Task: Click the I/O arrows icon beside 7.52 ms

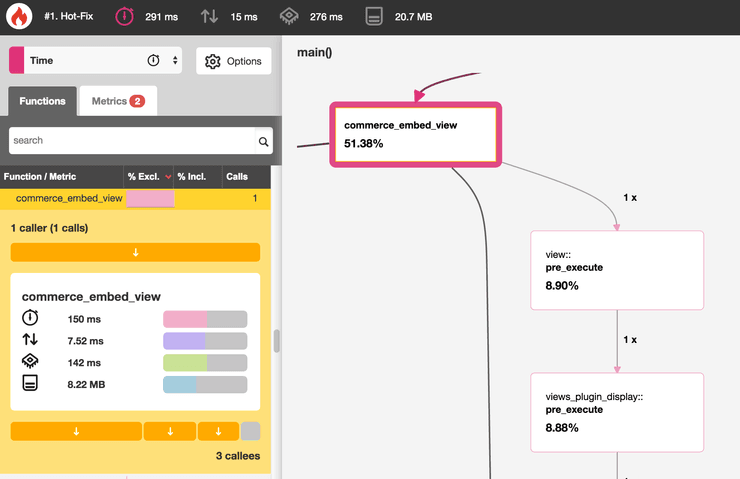Action: [30, 339]
